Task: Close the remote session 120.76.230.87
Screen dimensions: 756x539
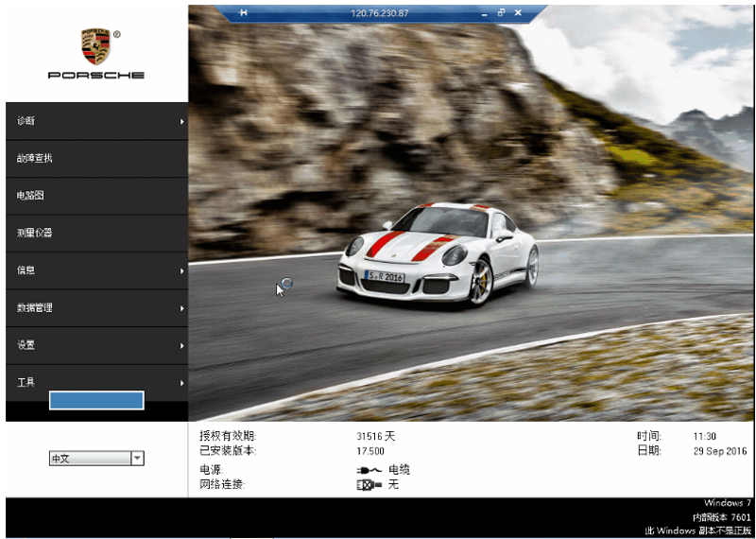Action: coord(518,13)
